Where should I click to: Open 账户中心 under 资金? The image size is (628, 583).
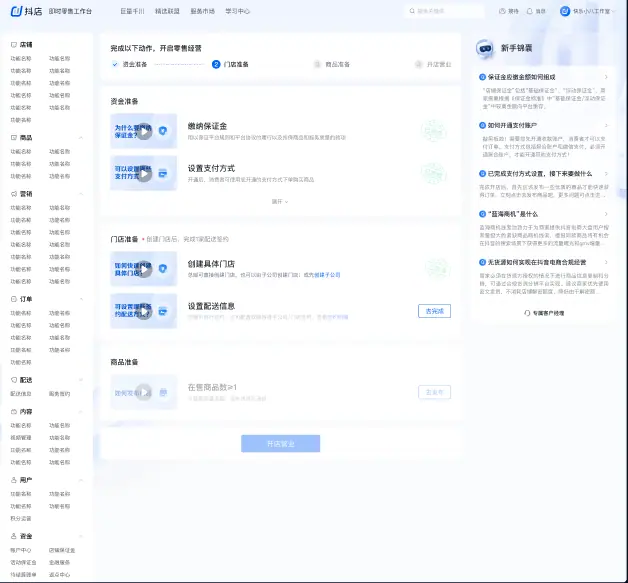[21, 550]
